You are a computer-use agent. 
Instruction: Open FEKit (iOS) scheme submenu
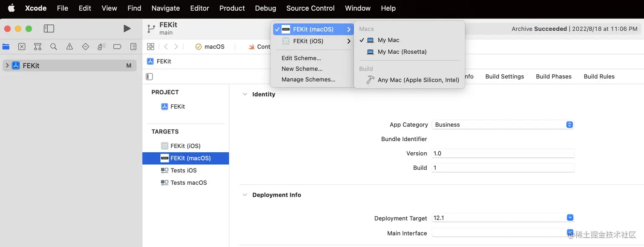313,41
